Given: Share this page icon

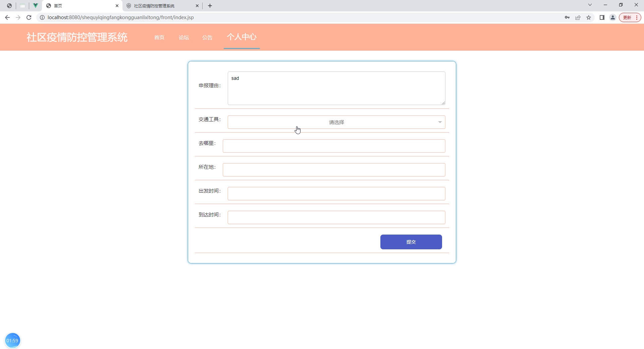Looking at the screenshot, I should pos(578,17).
